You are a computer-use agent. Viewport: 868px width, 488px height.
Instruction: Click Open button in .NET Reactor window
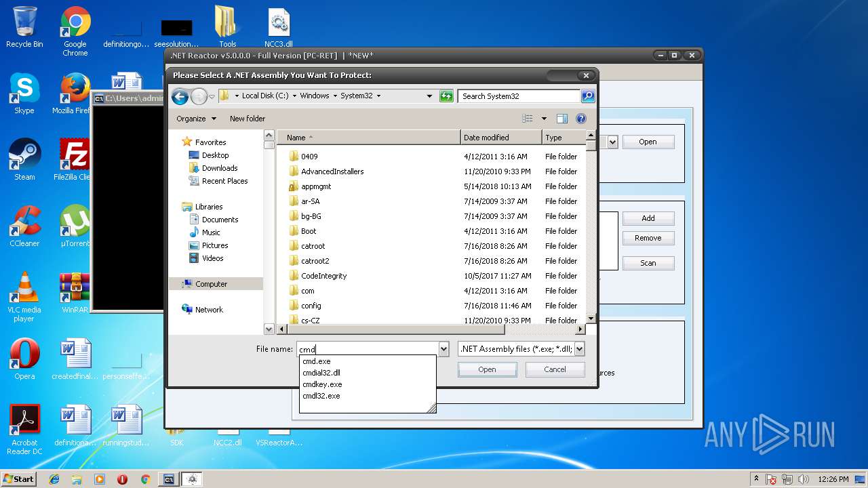tap(648, 142)
